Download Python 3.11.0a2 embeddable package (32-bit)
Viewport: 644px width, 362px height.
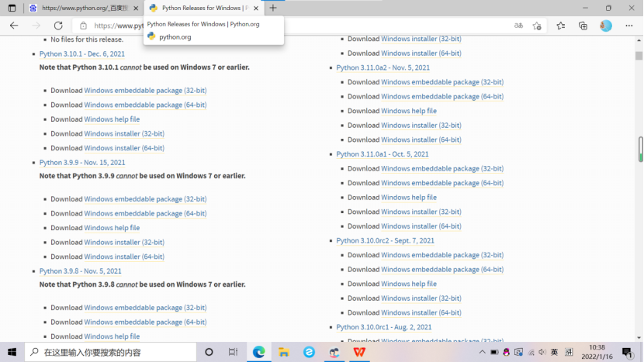[x=442, y=82]
